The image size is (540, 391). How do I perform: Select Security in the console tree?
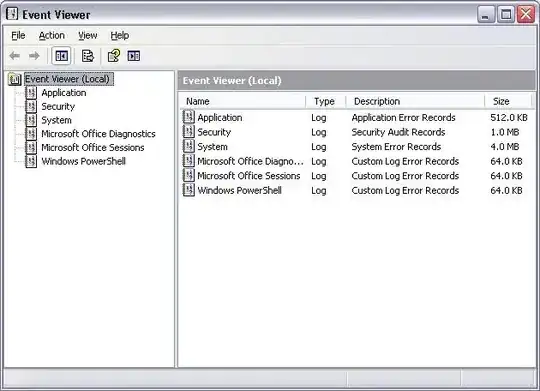point(58,106)
